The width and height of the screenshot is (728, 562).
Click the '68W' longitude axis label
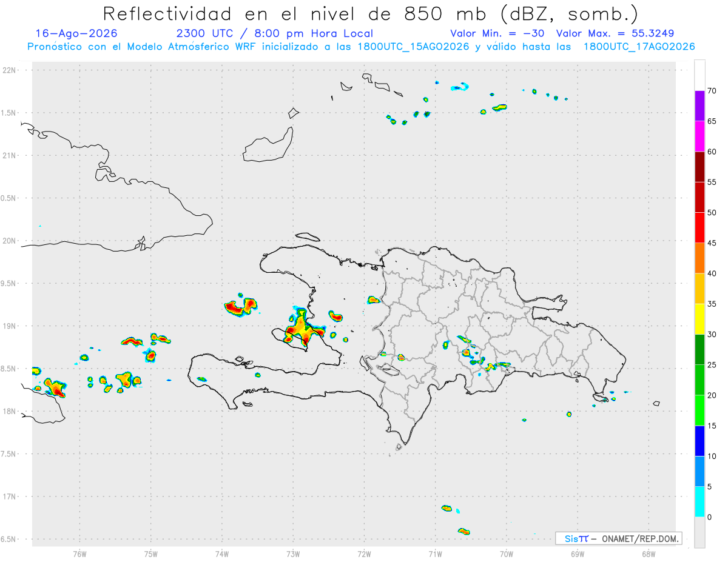[x=649, y=554]
